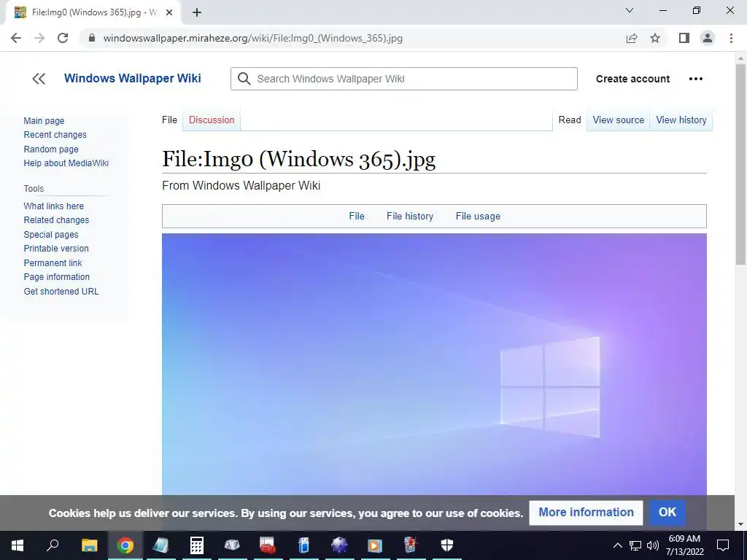The width and height of the screenshot is (747, 560).
Task: Click the volume speaker tray icon
Action: [653, 545]
